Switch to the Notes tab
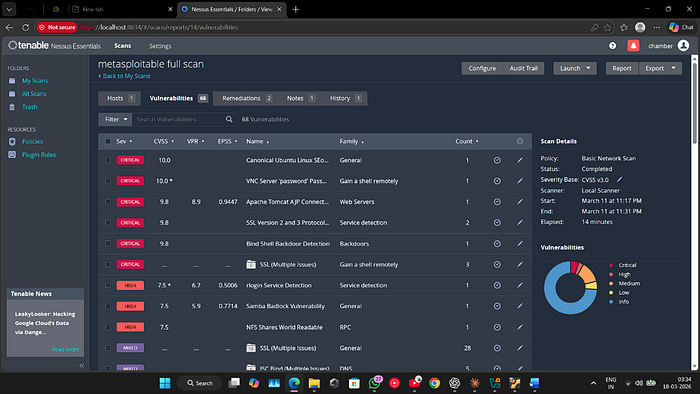 pos(300,98)
